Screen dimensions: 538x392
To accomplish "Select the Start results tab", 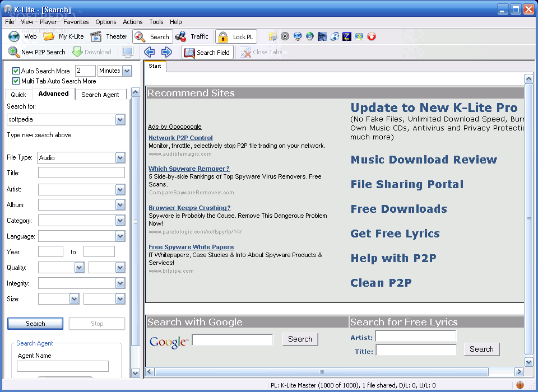I will coord(155,66).
